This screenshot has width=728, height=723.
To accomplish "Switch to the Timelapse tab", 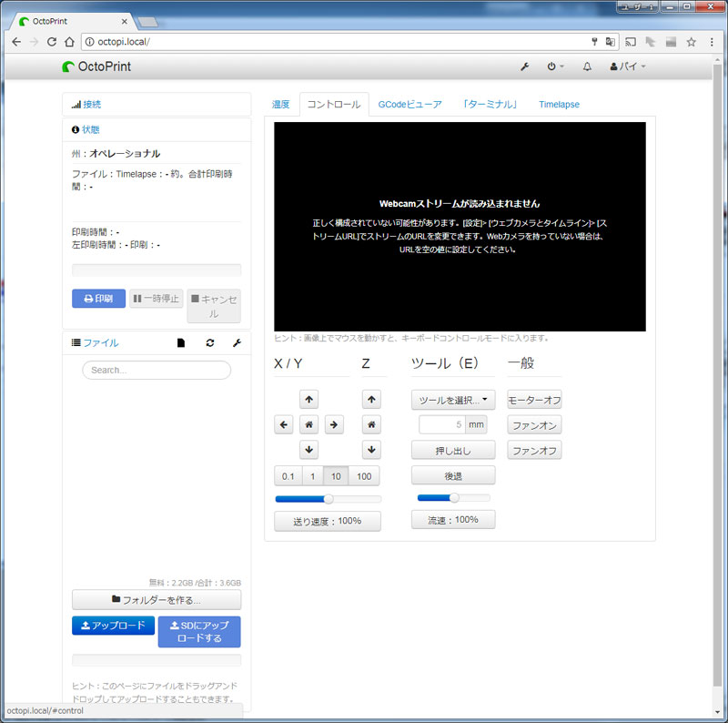I will pos(559,105).
